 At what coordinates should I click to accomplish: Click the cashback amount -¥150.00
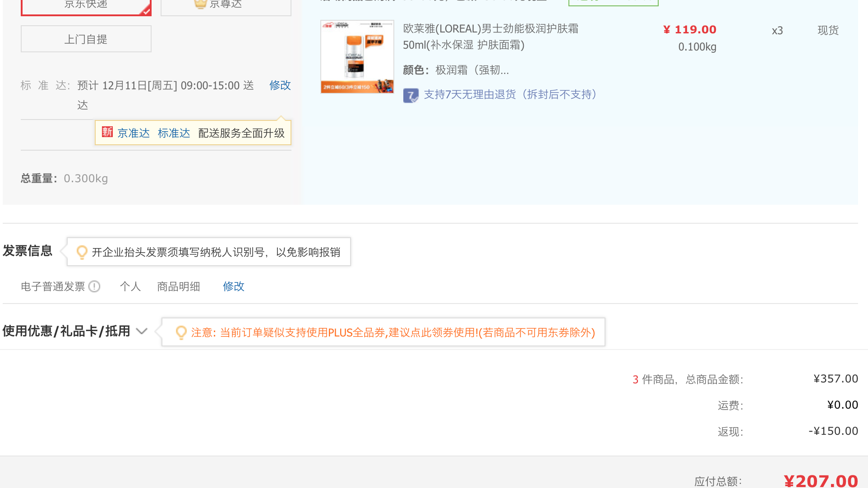833,431
